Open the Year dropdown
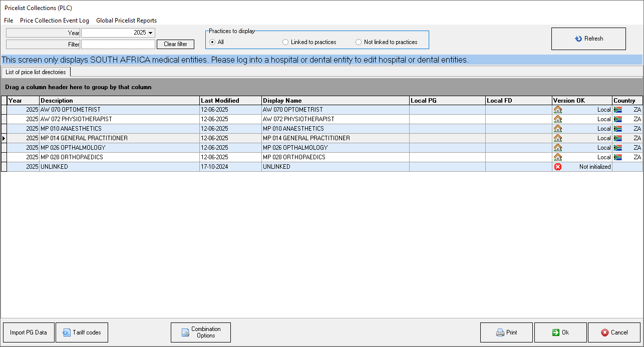The width and height of the screenshot is (644, 347). (151, 33)
